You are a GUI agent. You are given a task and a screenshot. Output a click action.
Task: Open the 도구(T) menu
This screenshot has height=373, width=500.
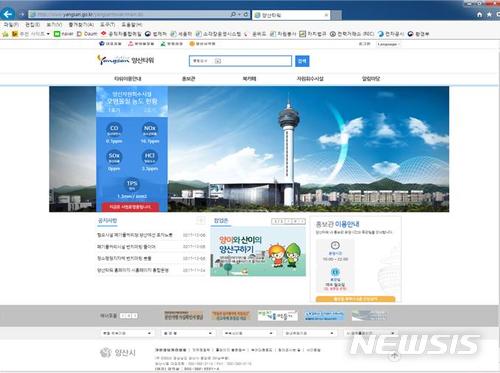(107, 25)
